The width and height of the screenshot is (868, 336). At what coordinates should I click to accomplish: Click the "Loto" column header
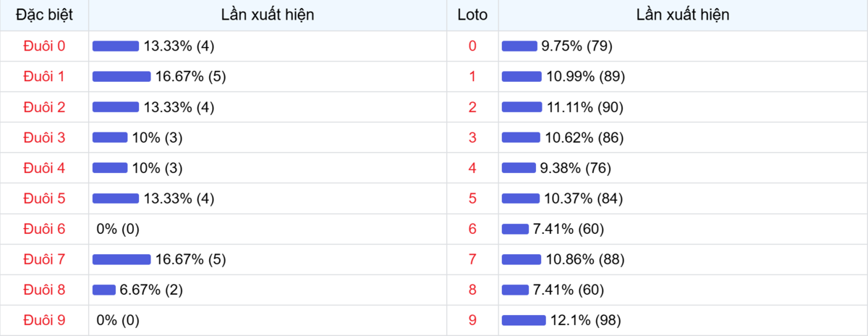tap(472, 14)
